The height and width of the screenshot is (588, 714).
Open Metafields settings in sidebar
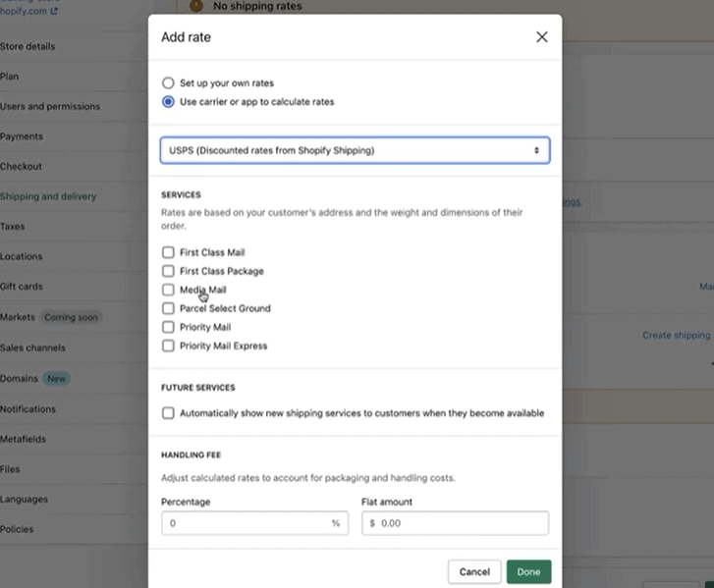coord(23,439)
